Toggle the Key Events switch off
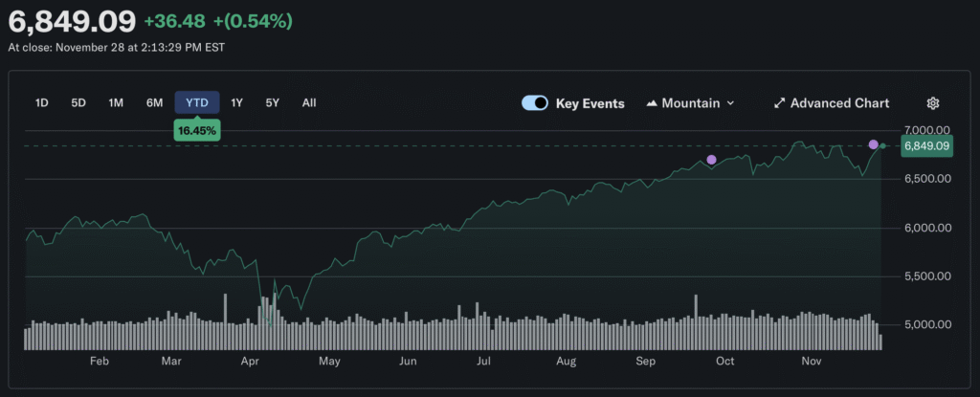980x397 pixels. pyautogui.click(x=535, y=103)
